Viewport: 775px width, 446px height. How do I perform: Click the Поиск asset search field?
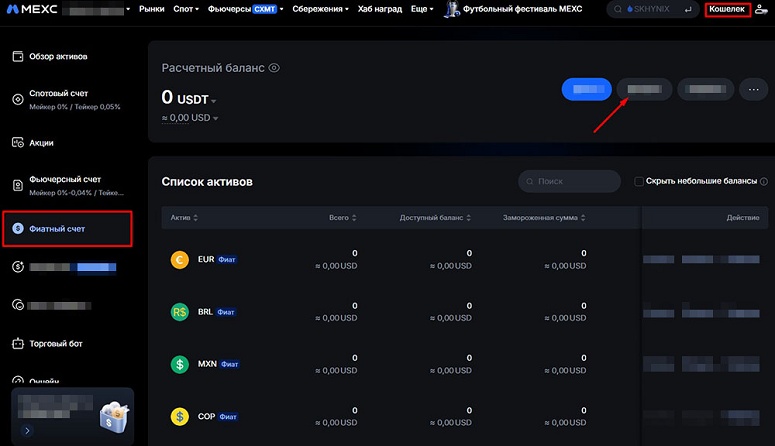click(569, 181)
